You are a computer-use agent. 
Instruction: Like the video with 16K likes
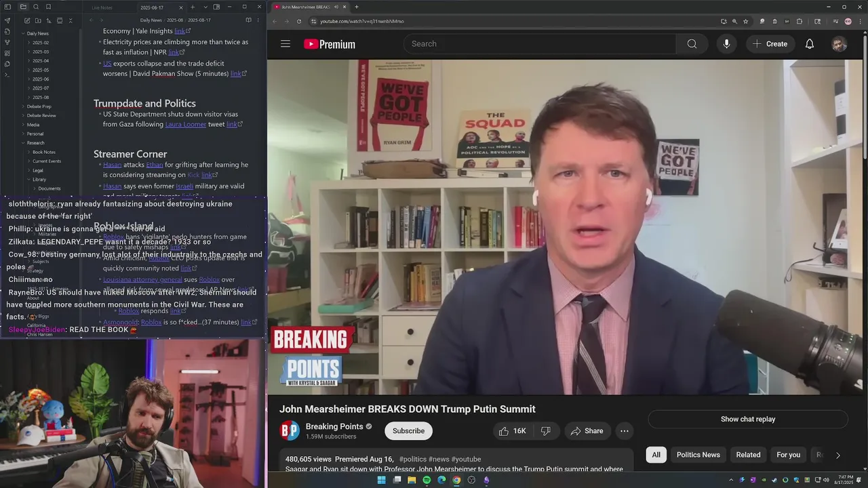[x=512, y=431]
